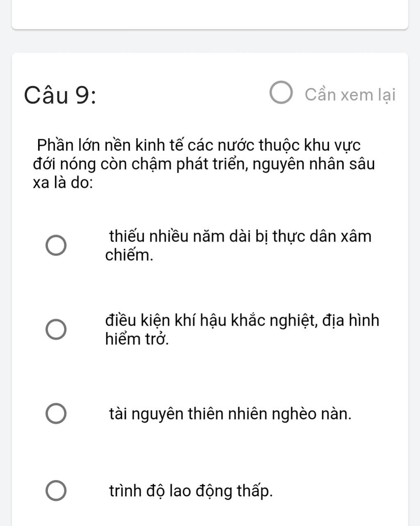Click 'hiểm trở.' on the second answer's second line
Screen dimensions: 420x526
click(x=137, y=339)
